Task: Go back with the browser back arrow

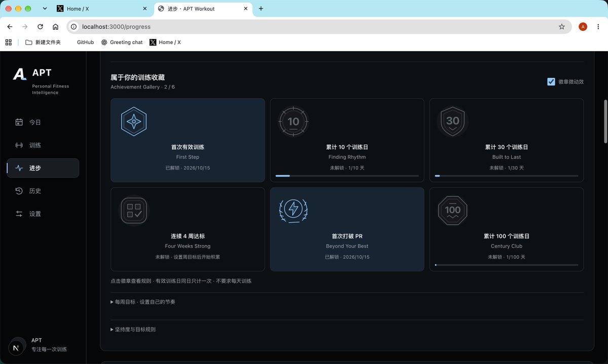Action: [10, 27]
